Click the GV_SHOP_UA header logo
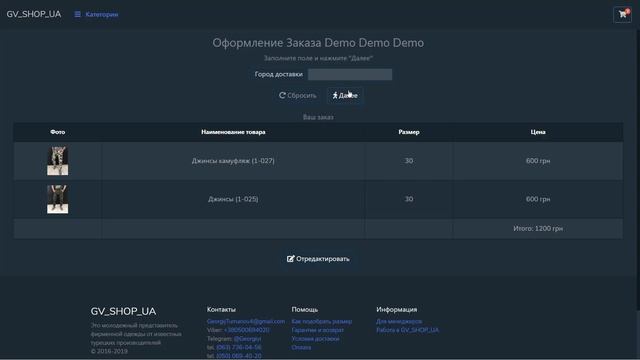Viewport: 640px width, 360px height. 33,14
